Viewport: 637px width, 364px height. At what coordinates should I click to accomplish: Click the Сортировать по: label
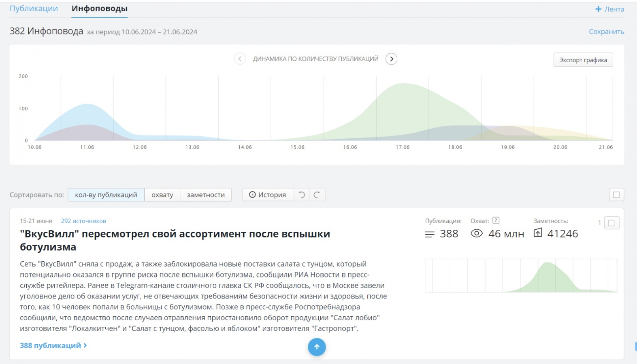(x=37, y=195)
